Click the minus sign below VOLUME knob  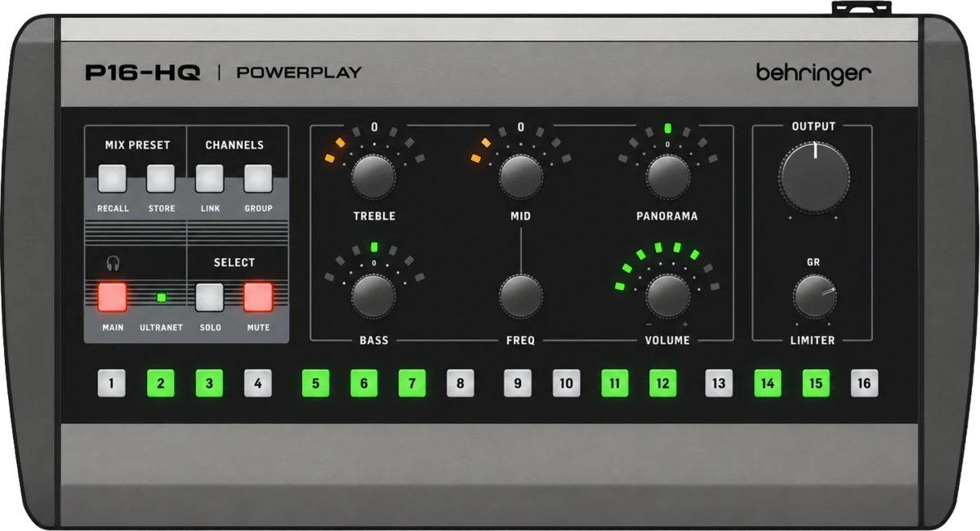point(649,324)
